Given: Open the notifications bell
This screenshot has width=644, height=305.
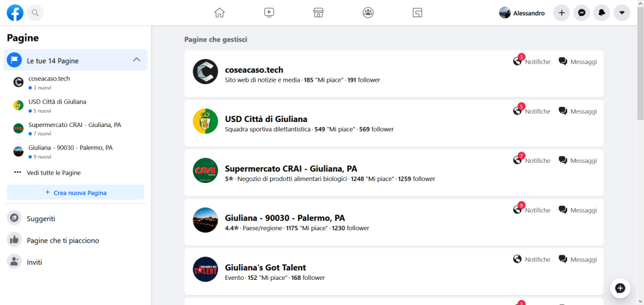Looking at the screenshot, I should tap(602, 13).
